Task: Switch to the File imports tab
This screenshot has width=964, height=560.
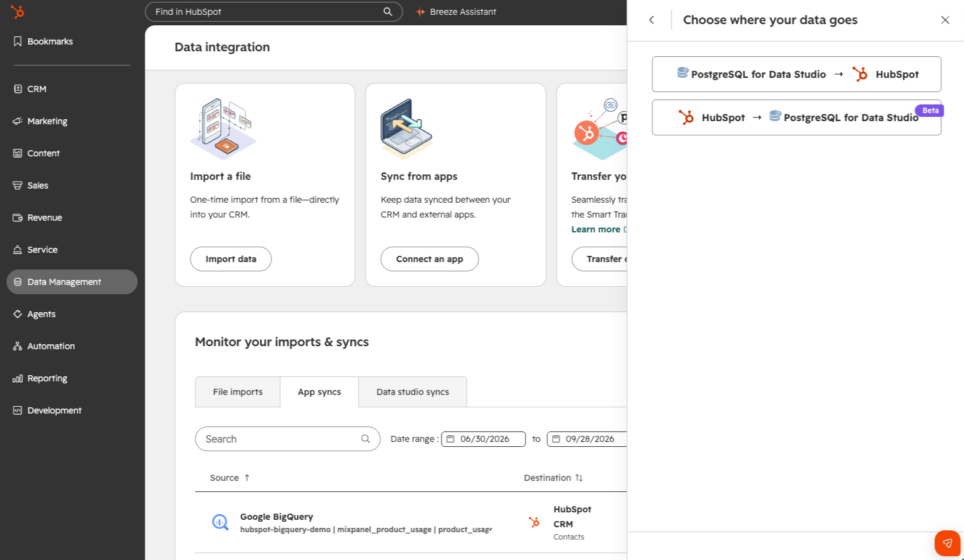Action: coord(237,392)
